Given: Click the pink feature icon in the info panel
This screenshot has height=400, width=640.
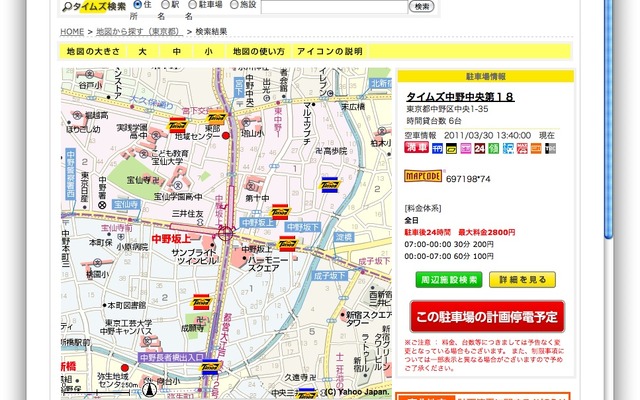Looking at the screenshot, I should coord(466,148).
